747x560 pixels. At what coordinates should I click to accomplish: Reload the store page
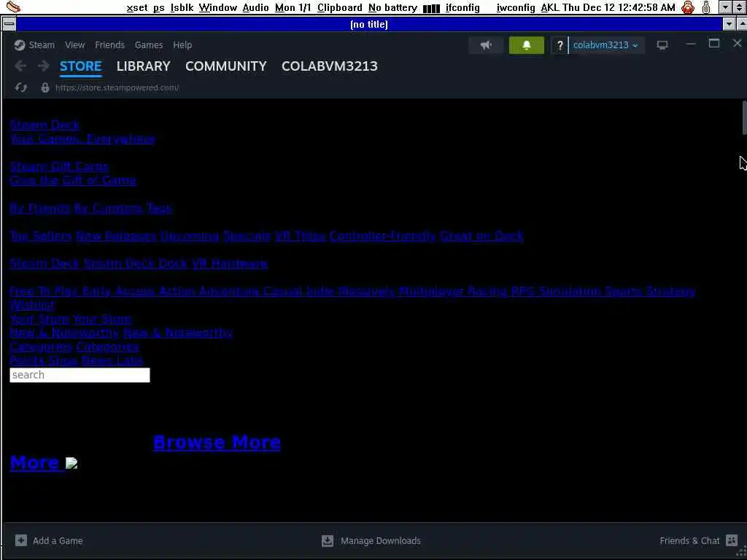point(20,87)
